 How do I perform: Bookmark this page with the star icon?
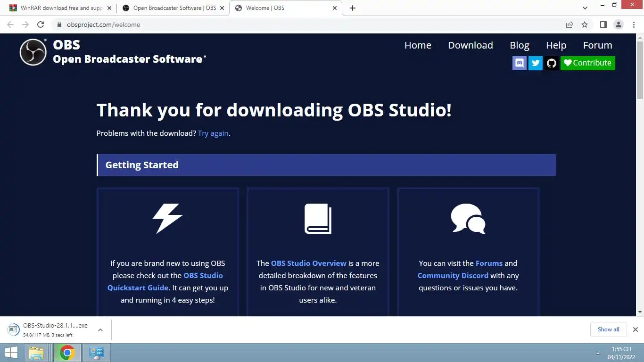click(585, 25)
